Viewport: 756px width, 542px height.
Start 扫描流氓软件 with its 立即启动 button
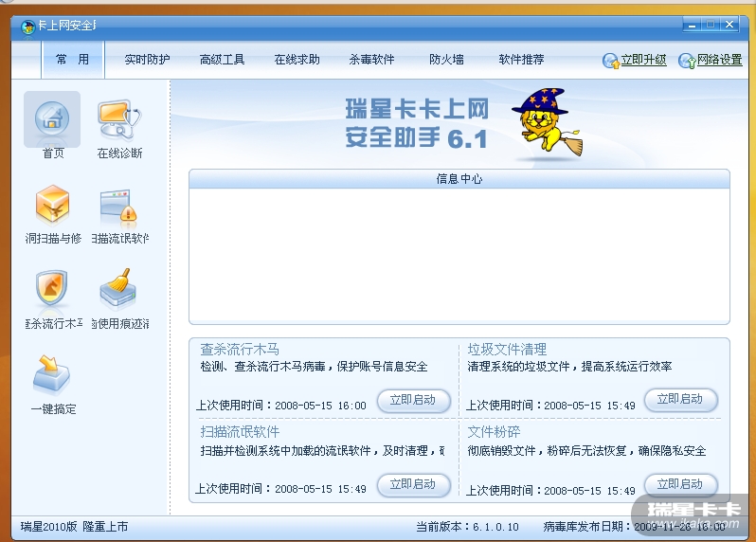[x=413, y=484]
